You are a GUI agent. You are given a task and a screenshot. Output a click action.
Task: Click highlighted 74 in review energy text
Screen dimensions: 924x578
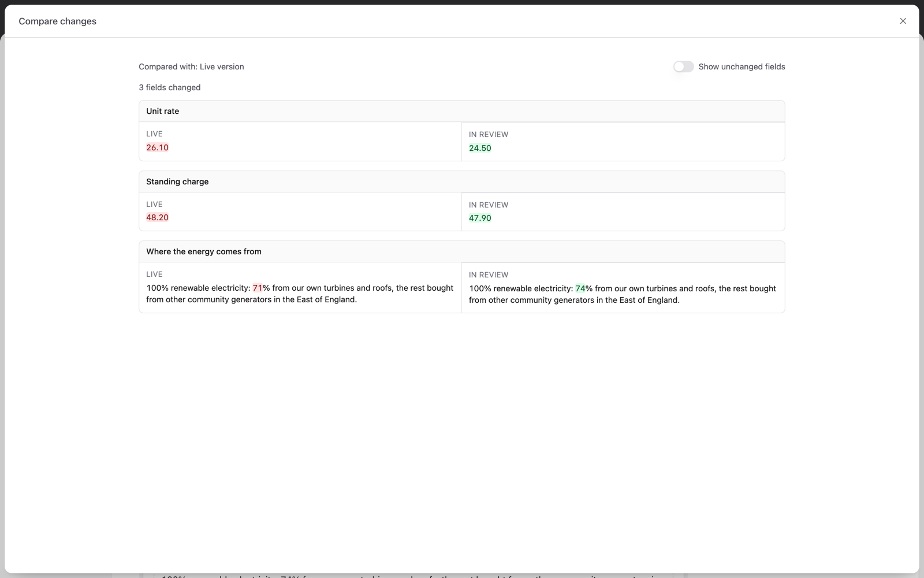pyautogui.click(x=580, y=288)
